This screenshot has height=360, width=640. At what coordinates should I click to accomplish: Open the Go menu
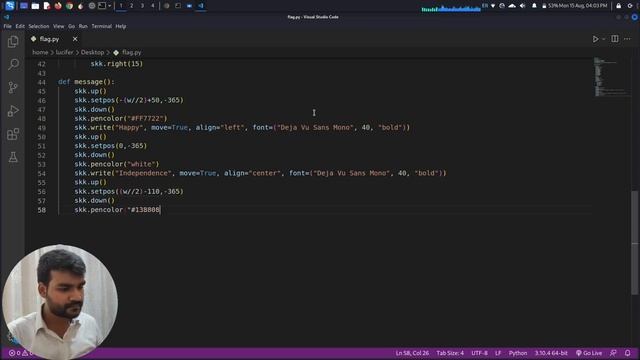tap(71, 26)
